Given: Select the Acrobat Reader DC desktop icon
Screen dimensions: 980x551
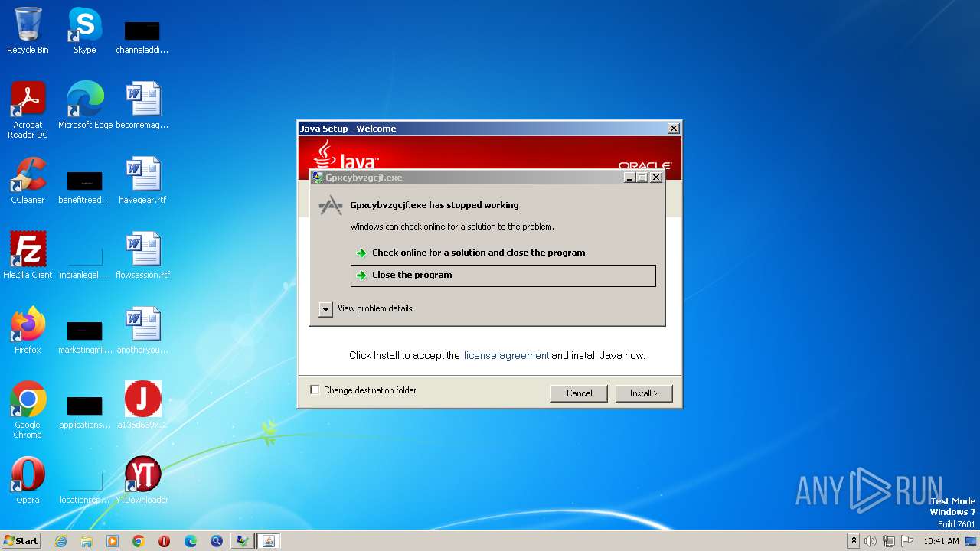Looking at the screenshot, I should tap(28, 109).
